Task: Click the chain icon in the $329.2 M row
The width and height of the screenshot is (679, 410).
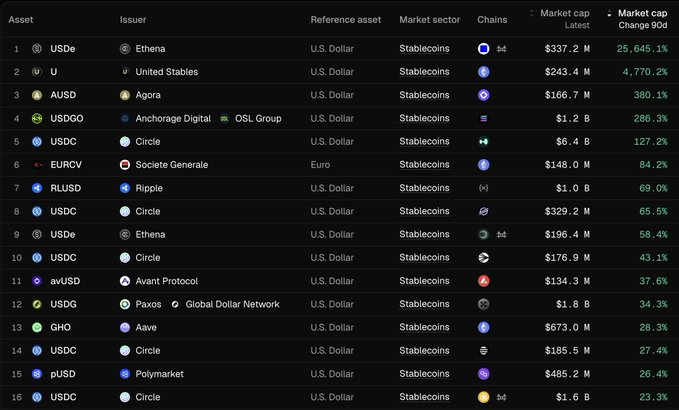Action: (484, 211)
